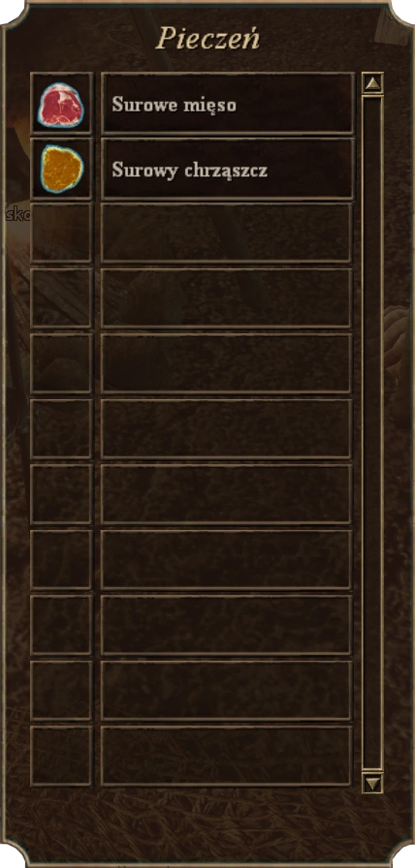
Task: Click the empty name field in ninth row
Action: (227, 625)
